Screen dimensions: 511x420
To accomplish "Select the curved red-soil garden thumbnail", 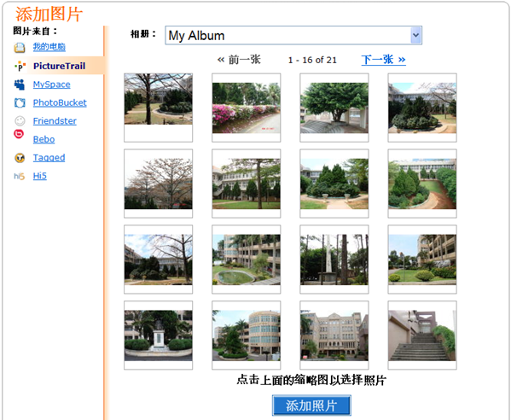I will coord(422,184).
